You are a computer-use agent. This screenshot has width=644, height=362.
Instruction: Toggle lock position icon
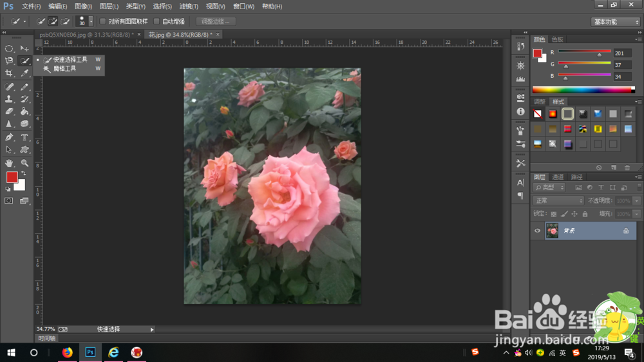(x=574, y=214)
